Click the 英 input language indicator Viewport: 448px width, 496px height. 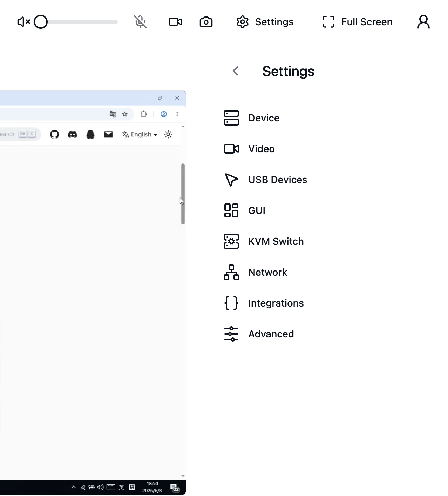pyautogui.click(x=121, y=487)
